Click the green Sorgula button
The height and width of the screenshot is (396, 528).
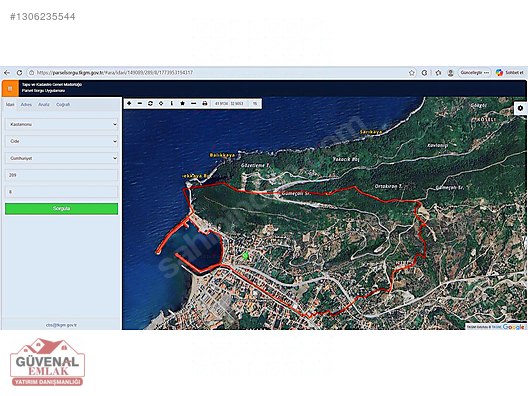[x=62, y=209]
